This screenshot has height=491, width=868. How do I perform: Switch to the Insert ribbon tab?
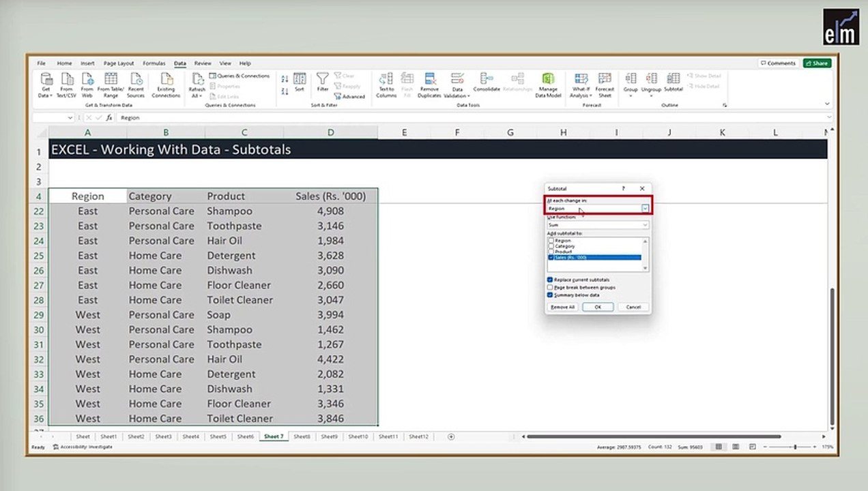(x=87, y=63)
